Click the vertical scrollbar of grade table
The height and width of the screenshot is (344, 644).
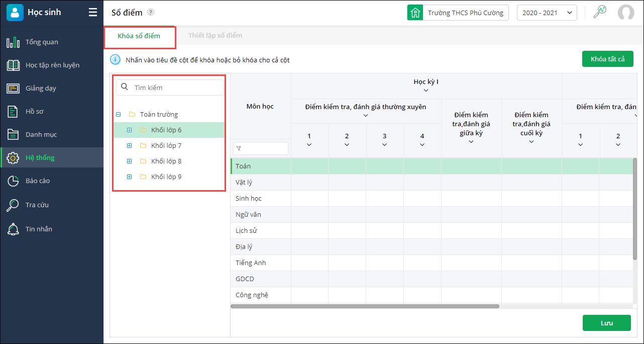[635, 209]
